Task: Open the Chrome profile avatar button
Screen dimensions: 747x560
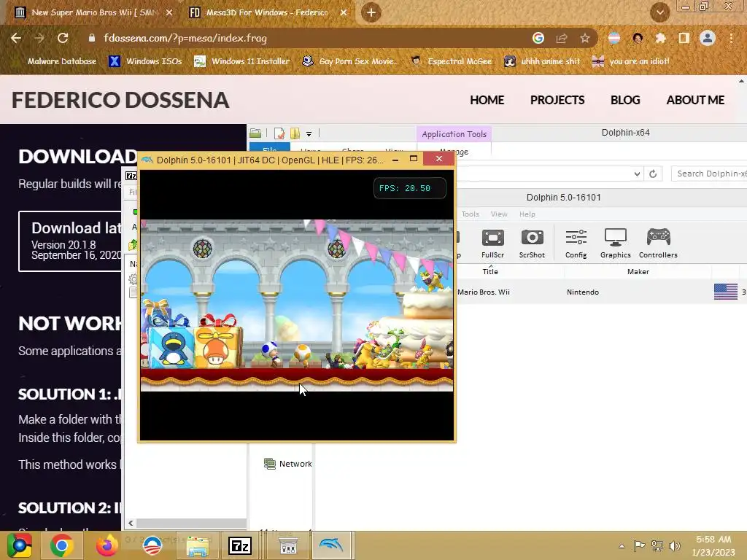Action: (708, 38)
